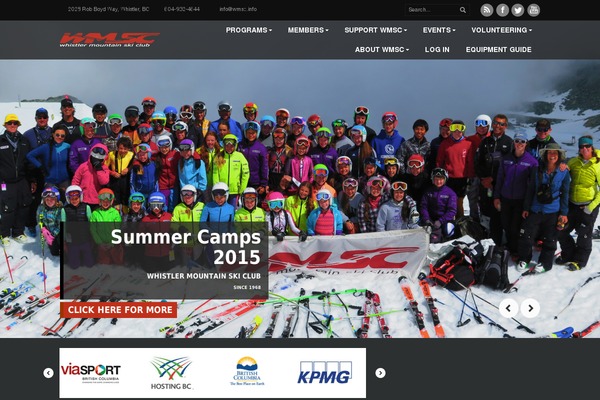Go to next hero slide arrow

click(530, 308)
